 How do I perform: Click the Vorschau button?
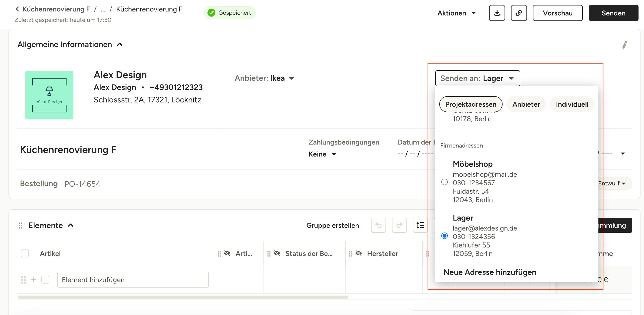(x=558, y=13)
